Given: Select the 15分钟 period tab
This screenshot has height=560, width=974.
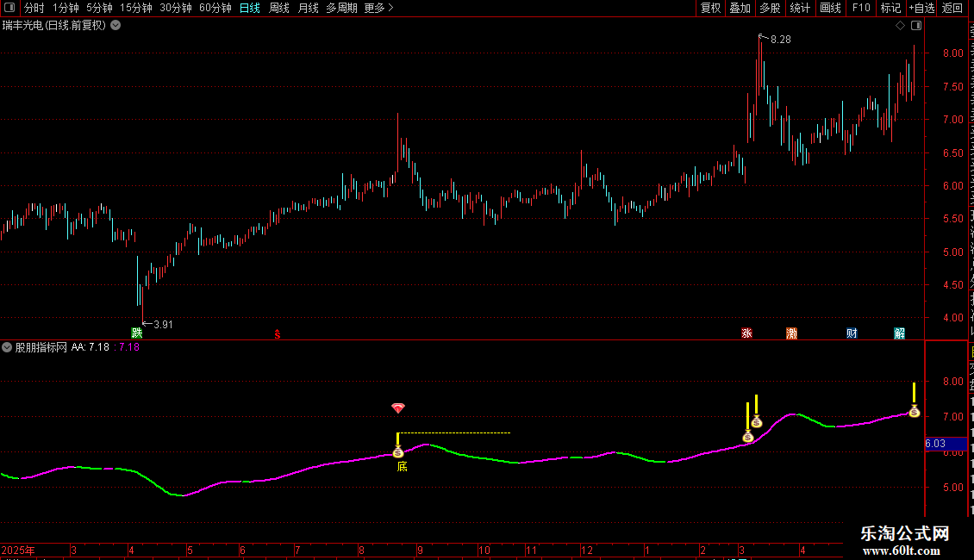Looking at the screenshot, I should [x=136, y=8].
